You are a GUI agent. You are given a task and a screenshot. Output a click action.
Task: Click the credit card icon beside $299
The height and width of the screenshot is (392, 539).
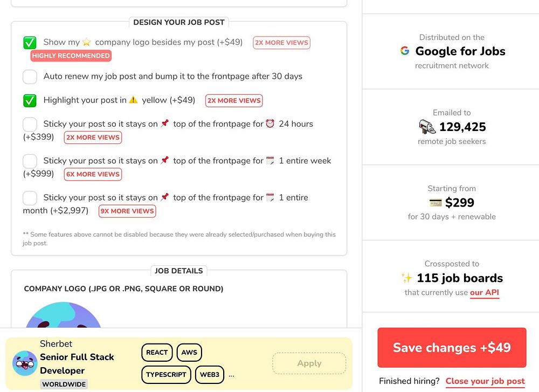(x=436, y=203)
